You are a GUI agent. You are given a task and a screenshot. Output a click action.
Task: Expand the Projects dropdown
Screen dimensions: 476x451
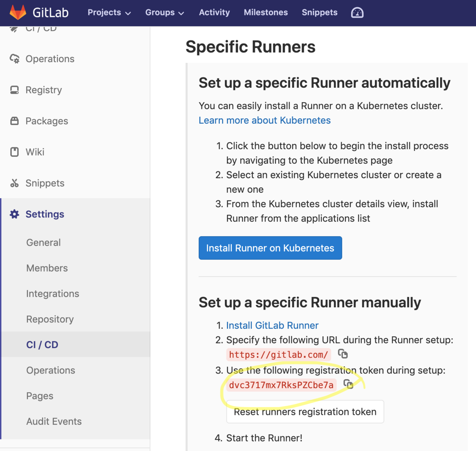(x=109, y=12)
